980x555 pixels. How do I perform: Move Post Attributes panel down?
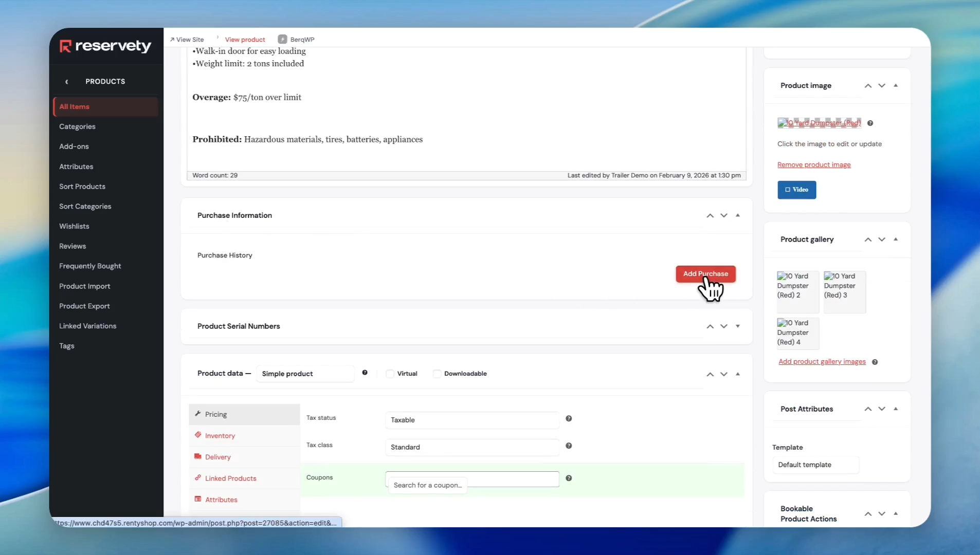882,409
